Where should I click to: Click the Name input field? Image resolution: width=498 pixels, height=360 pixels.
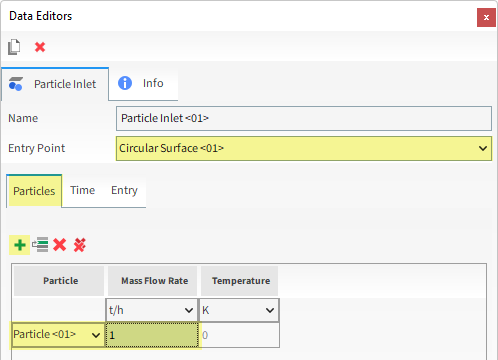304,118
